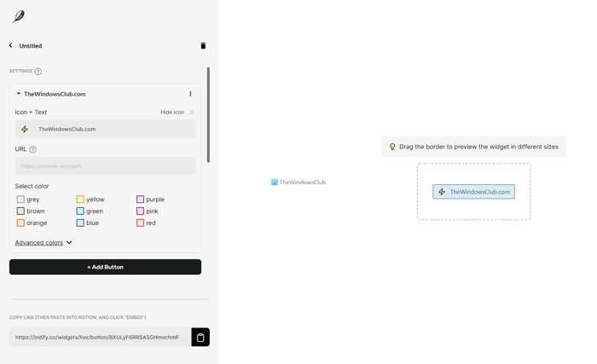Choose the lightning bolt icon in the text field
The height and width of the screenshot is (364, 597).
pyautogui.click(x=25, y=129)
